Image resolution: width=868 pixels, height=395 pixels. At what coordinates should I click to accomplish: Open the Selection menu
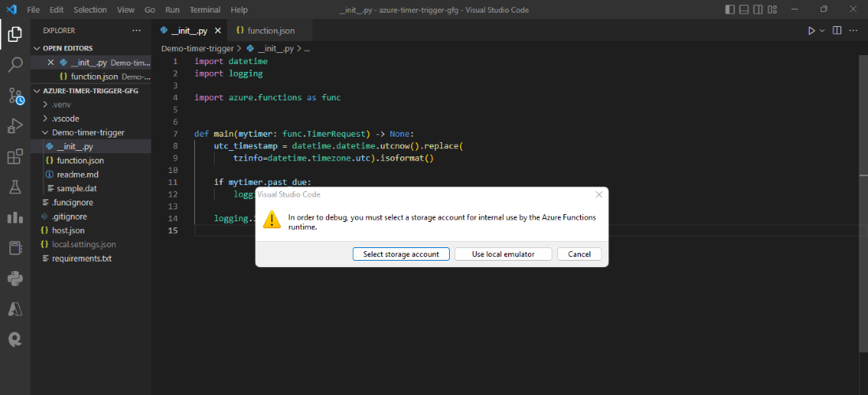90,9
